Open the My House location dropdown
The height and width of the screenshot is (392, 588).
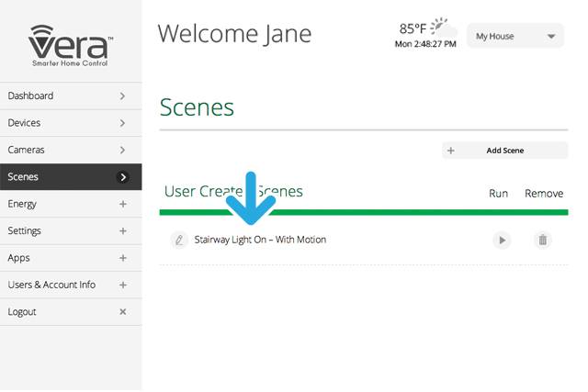[515, 37]
